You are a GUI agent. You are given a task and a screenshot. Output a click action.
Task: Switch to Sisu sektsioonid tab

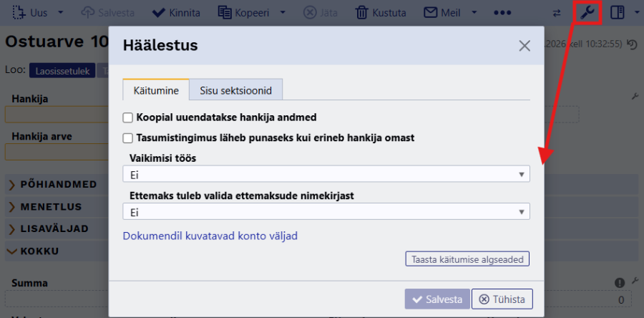point(235,90)
